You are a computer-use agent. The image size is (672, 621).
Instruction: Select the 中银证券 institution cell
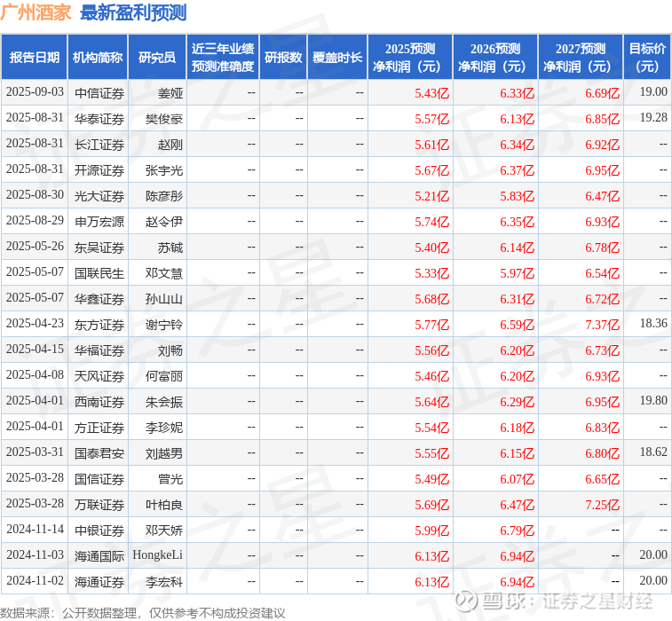click(99, 531)
